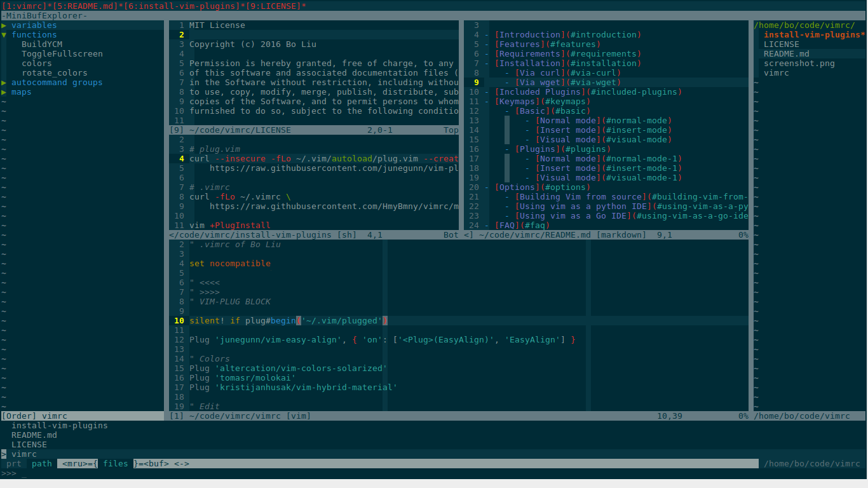This screenshot has width=868, height=488.
Task: Open screenshot.png in the NERDTree file list
Action: coord(799,64)
